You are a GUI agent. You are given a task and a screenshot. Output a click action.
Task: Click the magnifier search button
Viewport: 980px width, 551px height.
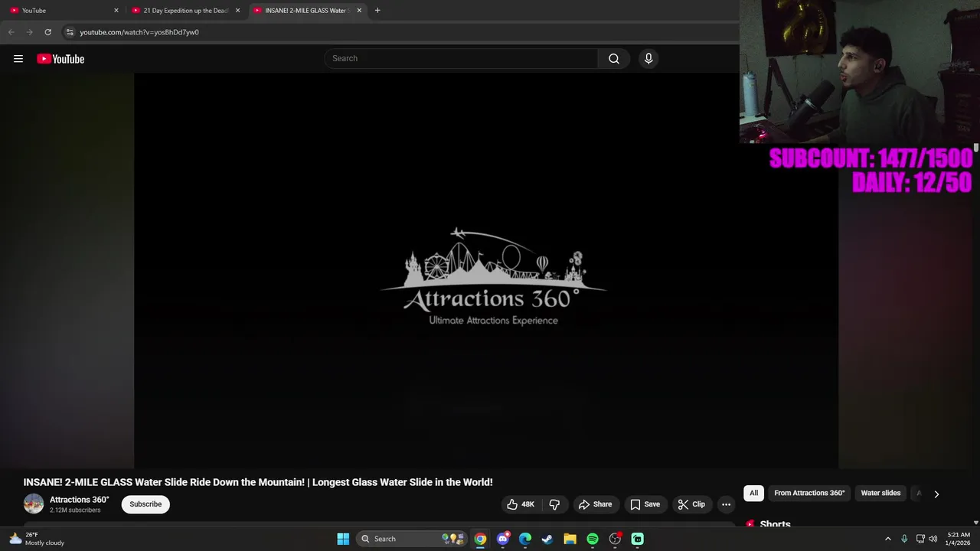coord(614,58)
